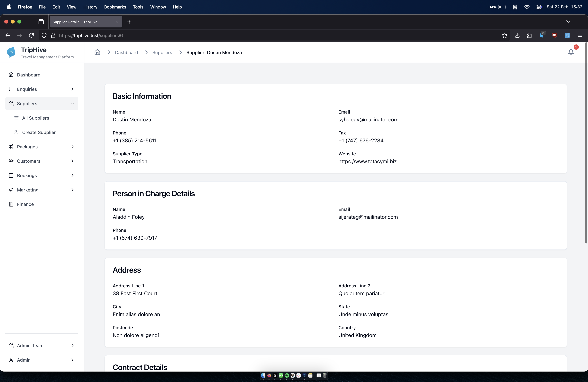Click the Finance calculator icon
The image size is (588, 382).
click(11, 204)
